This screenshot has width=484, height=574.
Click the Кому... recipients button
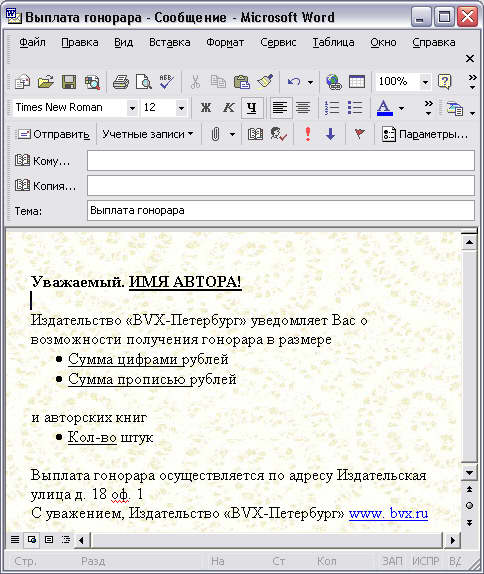42,161
